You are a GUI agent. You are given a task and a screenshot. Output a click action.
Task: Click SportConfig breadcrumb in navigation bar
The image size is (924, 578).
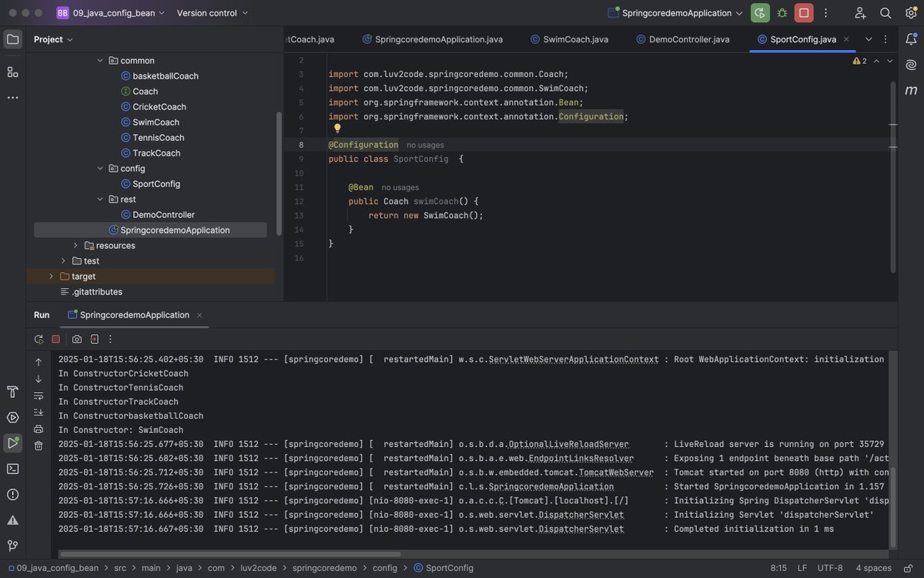pos(444,568)
